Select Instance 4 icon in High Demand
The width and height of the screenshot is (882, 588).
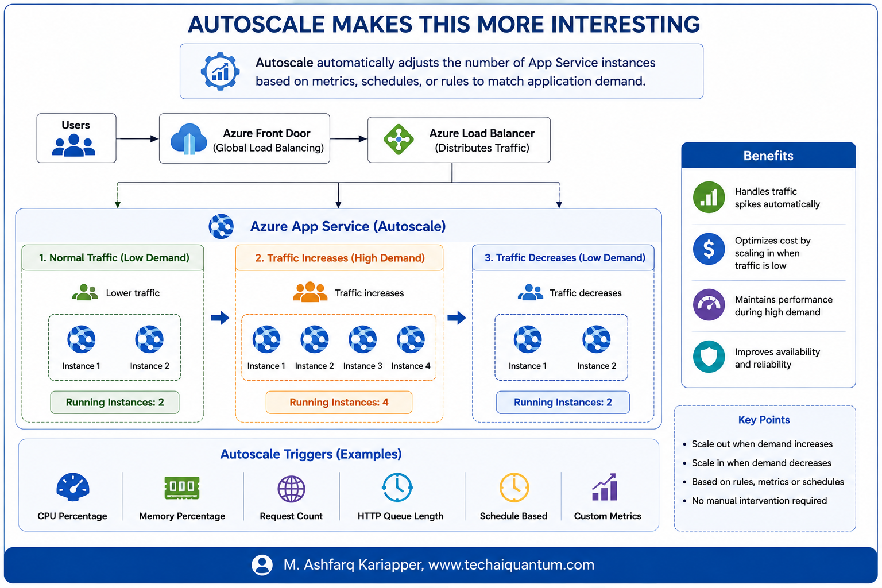(411, 339)
